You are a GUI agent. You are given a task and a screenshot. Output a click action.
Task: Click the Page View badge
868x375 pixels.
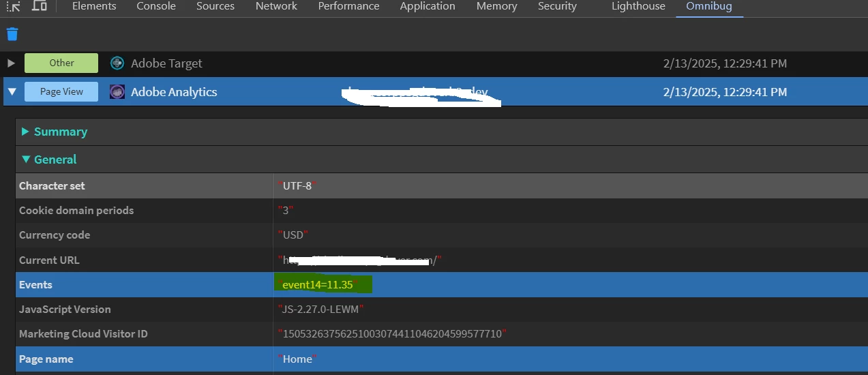click(x=61, y=91)
